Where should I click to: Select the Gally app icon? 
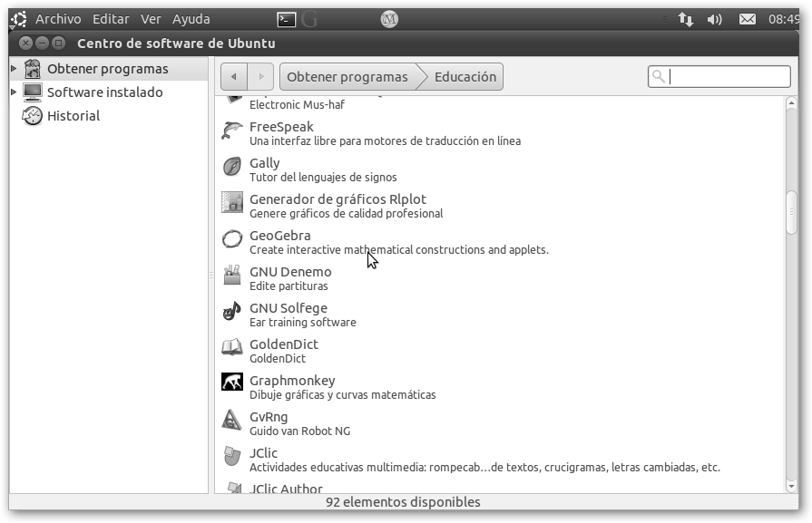click(x=232, y=167)
